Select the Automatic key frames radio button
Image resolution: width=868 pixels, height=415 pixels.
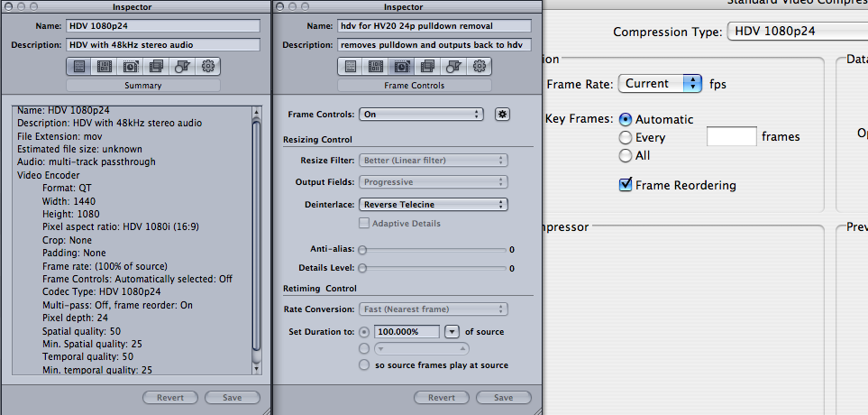coord(625,119)
